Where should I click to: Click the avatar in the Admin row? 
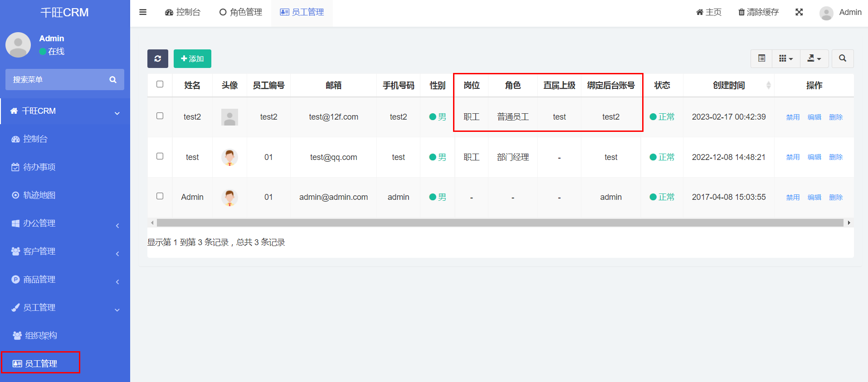coord(229,197)
